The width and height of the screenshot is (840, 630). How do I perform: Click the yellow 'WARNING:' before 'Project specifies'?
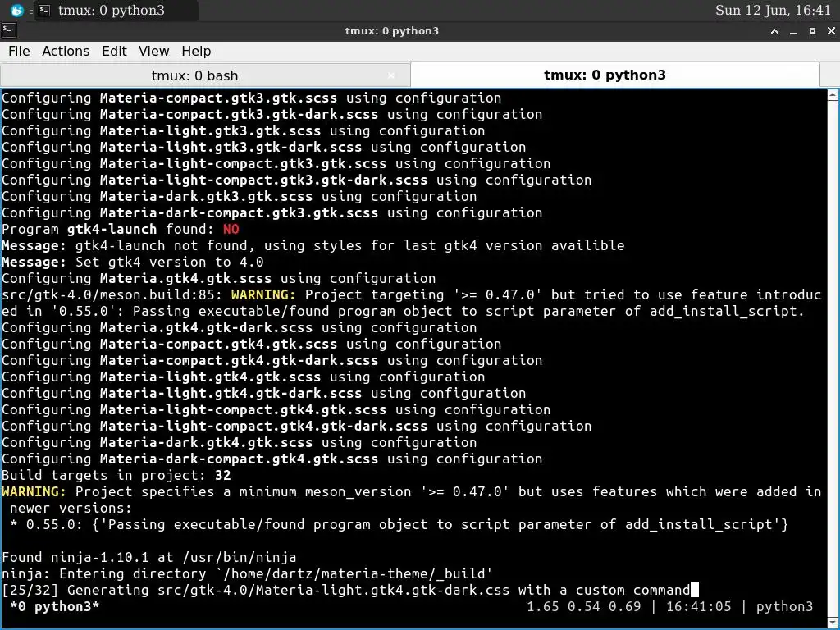pos(34,492)
